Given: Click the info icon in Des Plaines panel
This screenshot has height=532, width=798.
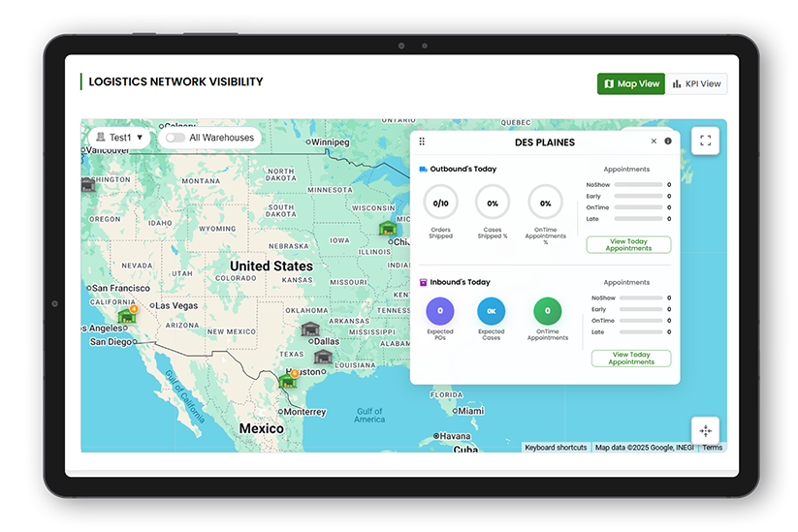Looking at the screenshot, I should (x=668, y=141).
